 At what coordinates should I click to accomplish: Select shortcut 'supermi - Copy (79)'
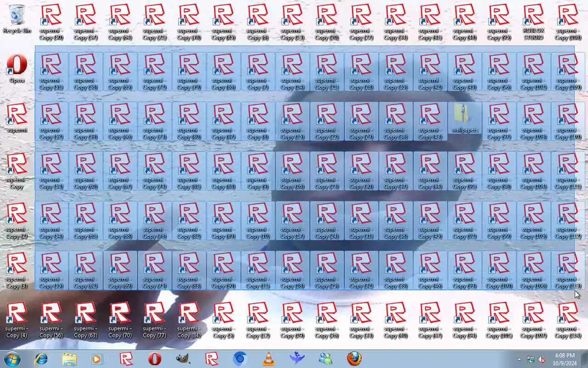189,72
